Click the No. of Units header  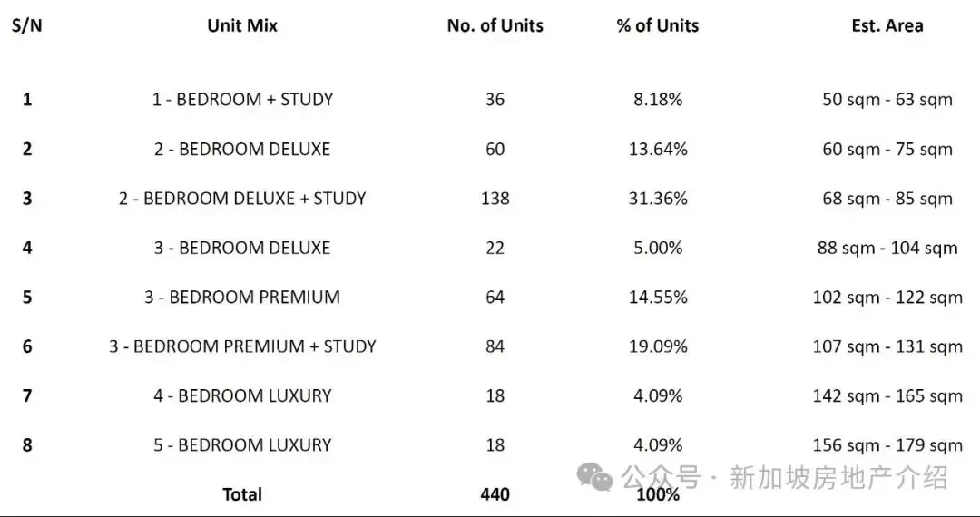pos(495,25)
